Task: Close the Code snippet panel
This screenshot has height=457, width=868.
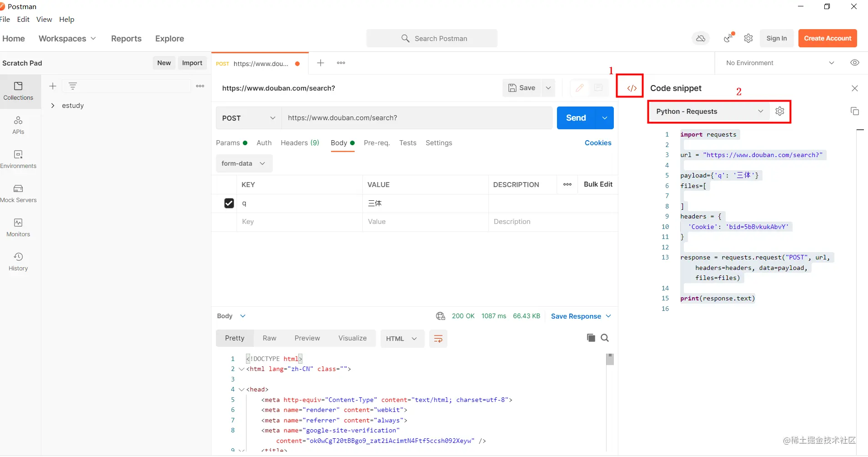Action: [855, 88]
